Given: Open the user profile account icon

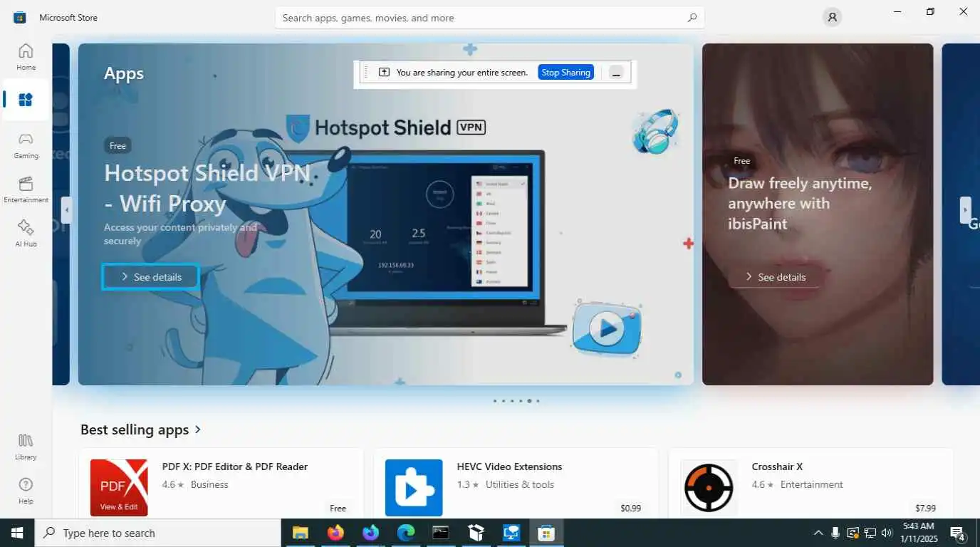Looking at the screenshot, I should point(832,17).
